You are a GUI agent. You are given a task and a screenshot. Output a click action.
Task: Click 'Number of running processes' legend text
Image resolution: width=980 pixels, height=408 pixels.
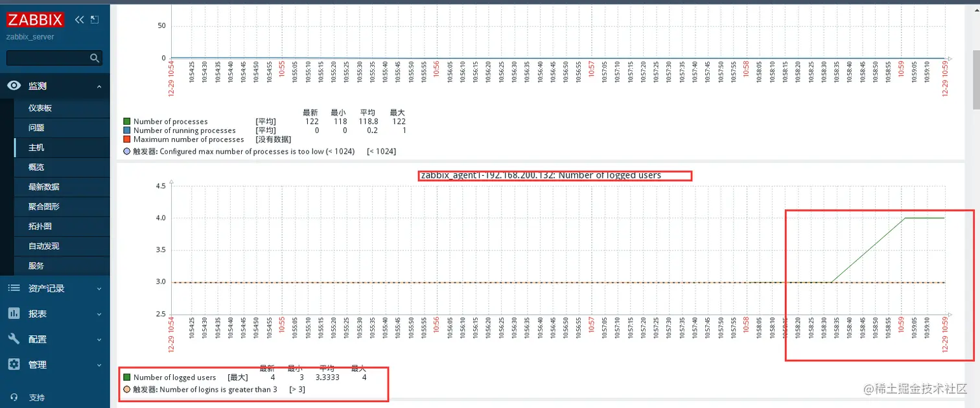click(x=185, y=130)
